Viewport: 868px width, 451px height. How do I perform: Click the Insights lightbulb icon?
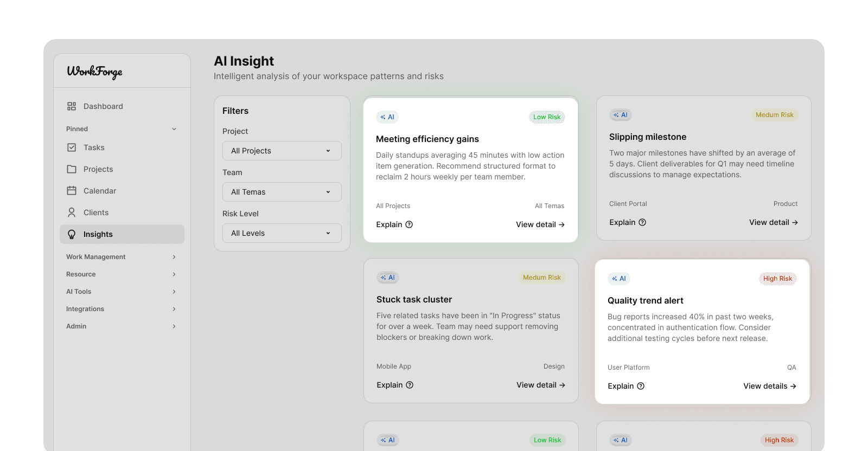[72, 234]
